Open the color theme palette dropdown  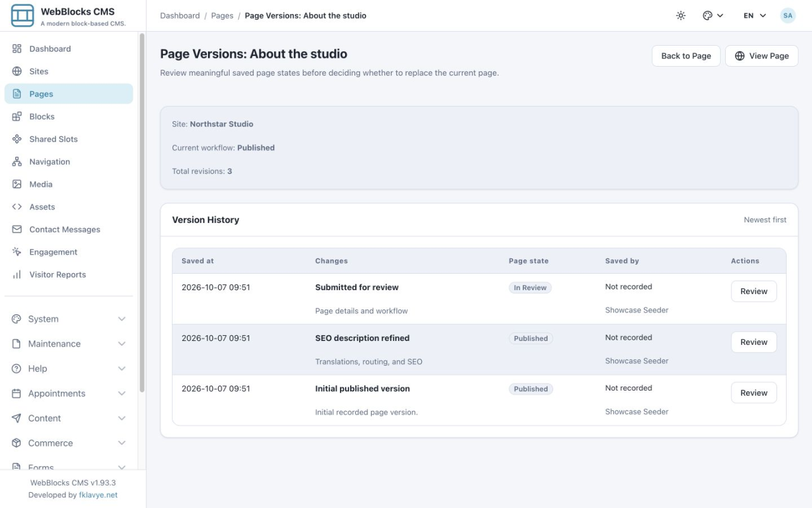[x=713, y=15]
